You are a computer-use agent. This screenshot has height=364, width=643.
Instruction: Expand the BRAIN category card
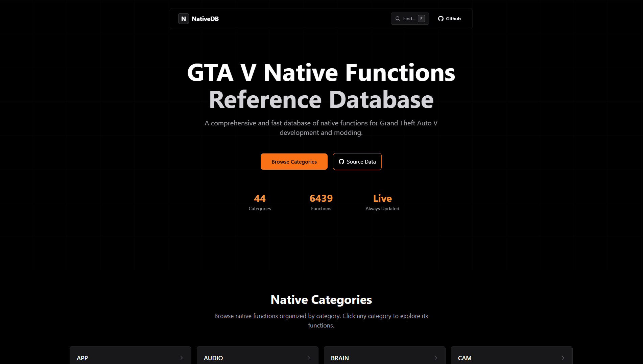click(435, 358)
